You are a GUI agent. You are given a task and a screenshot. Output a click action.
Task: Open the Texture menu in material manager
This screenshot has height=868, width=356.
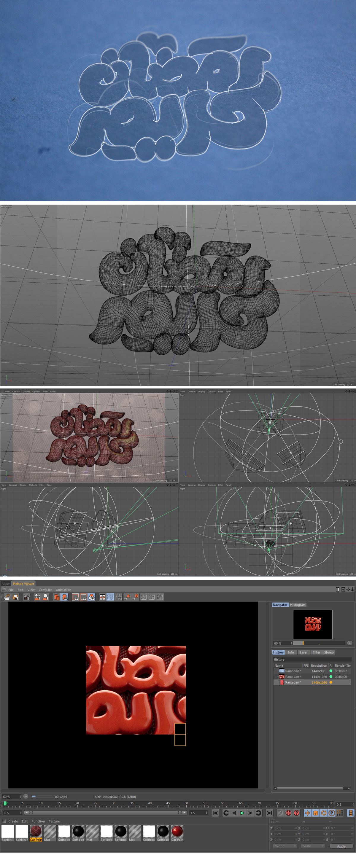(x=54, y=821)
